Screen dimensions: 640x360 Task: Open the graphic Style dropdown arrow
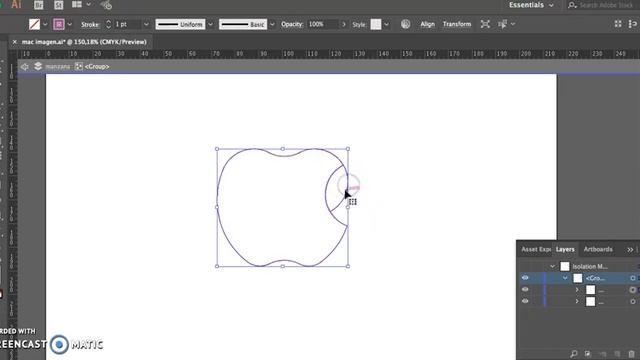(386, 24)
